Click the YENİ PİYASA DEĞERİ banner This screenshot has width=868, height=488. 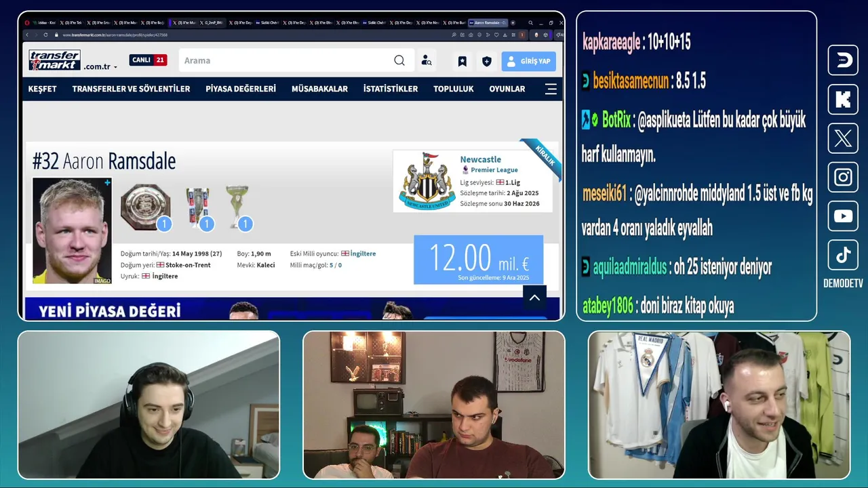[x=292, y=308]
